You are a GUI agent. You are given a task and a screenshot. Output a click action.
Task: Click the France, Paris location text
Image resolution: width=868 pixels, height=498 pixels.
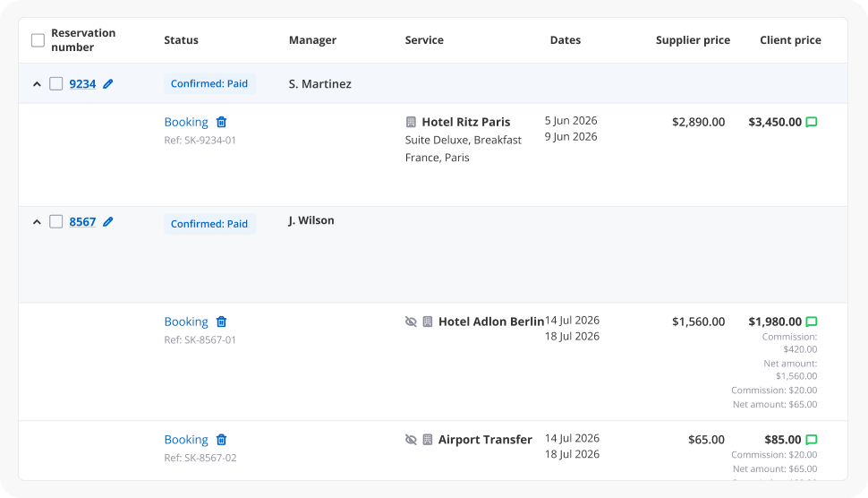click(438, 158)
